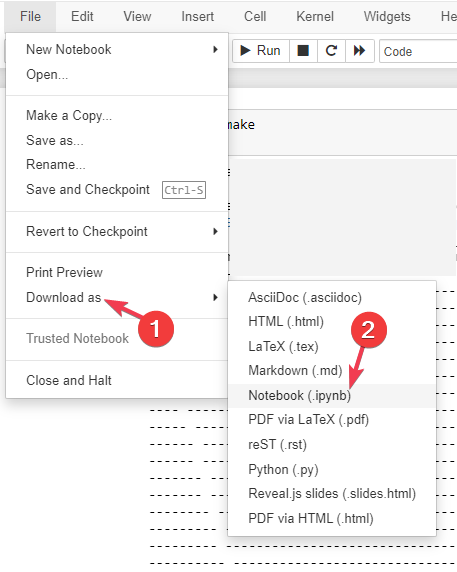Open the Widgets menu
Image resolution: width=457 pixels, height=572 pixels.
pos(387,16)
